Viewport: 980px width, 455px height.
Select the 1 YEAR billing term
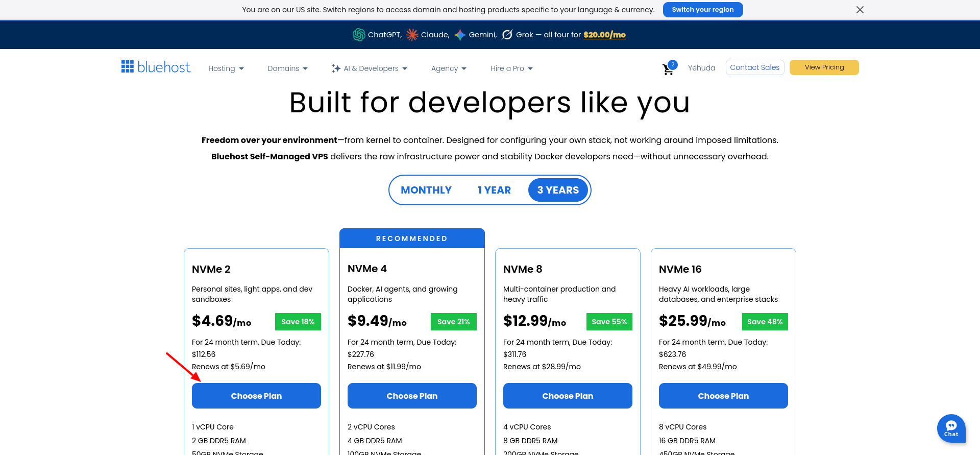click(494, 190)
